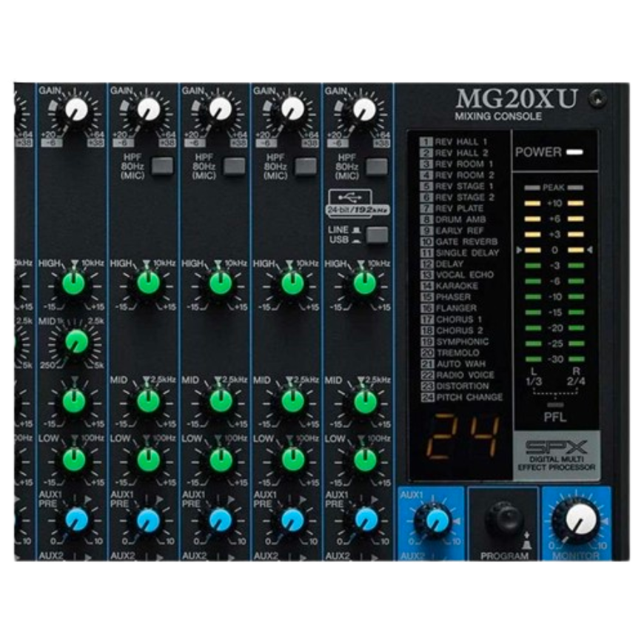Toggle the second HPF 80Hz button from the left
This screenshot has width=644, height=644.
tap(234, 167)
